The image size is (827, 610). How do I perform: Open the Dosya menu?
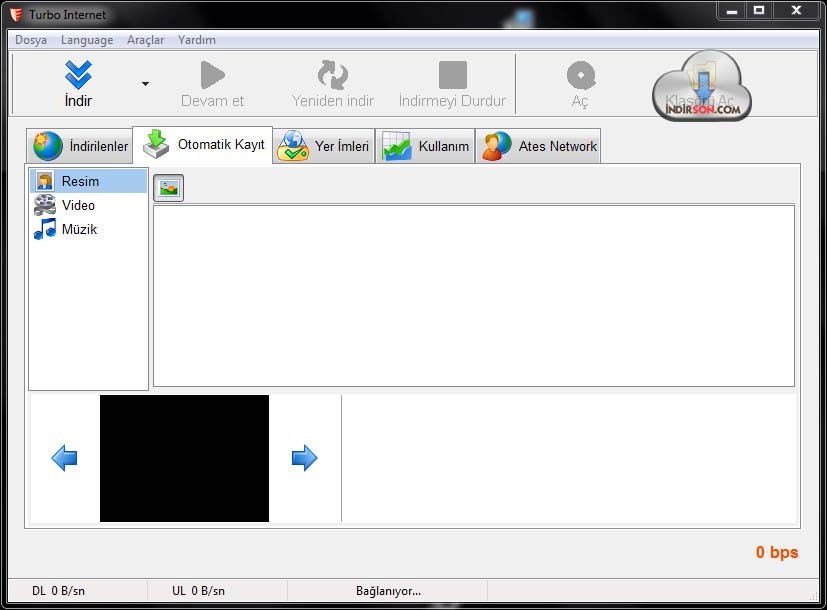coord(31,40)
